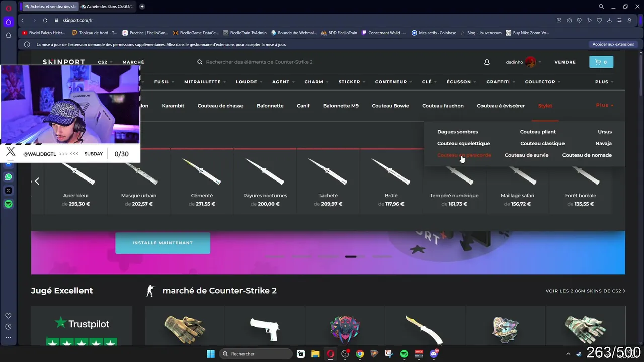Expand the COLLECTOR category dropdown

click(x=542, y=82)
